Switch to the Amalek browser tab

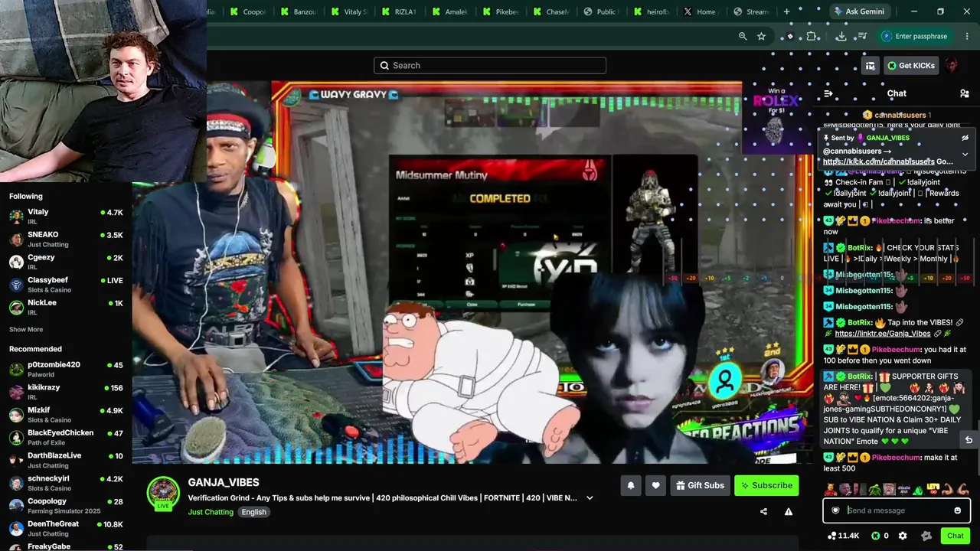tap(449, 11)
